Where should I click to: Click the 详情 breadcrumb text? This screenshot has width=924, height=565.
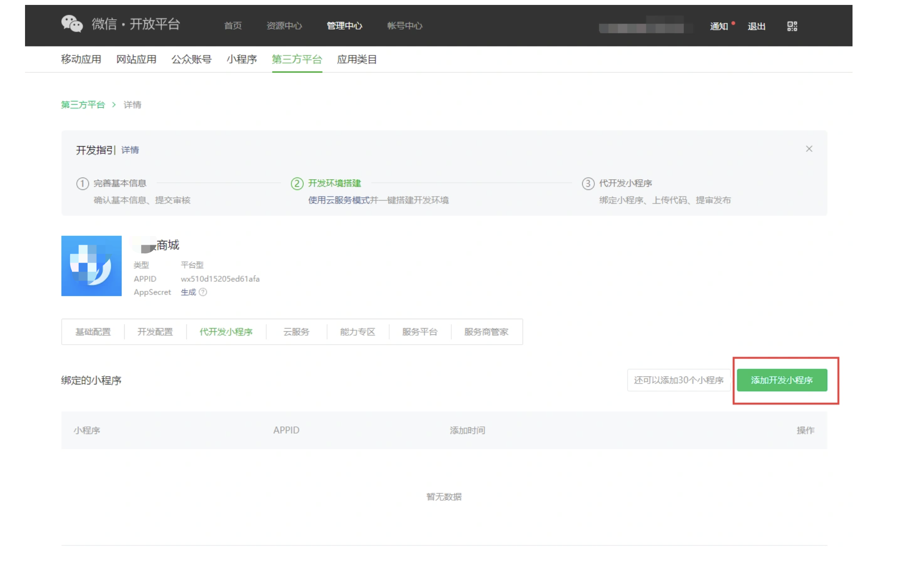132,105
